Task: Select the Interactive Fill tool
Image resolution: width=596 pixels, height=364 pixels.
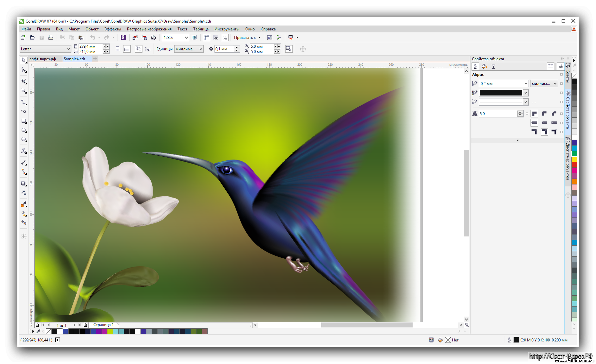Action: coord(24,214)
